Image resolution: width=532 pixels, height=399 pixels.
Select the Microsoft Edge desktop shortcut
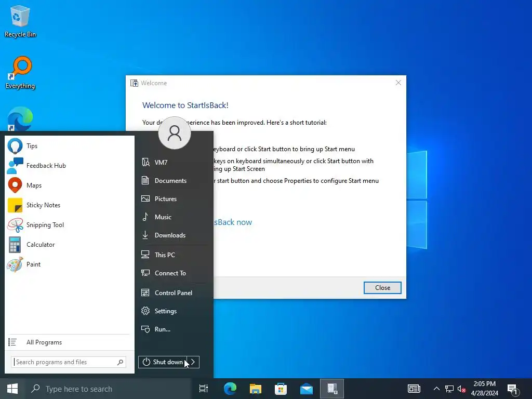[20, 119]
